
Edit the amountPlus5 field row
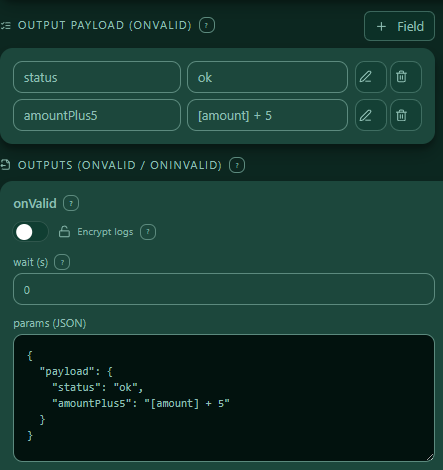(x=370, y=115)
